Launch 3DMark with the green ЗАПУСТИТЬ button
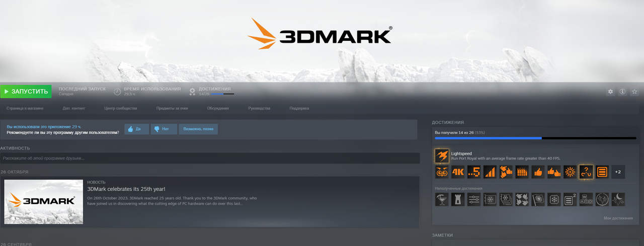This screenshot has height=246, width=644. point(26,92)
